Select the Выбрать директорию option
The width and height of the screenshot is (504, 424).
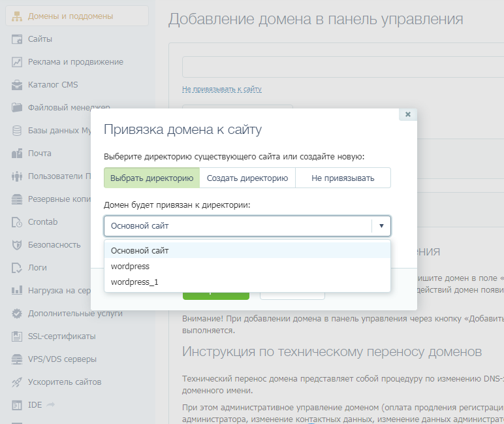(x=151, y=178)
